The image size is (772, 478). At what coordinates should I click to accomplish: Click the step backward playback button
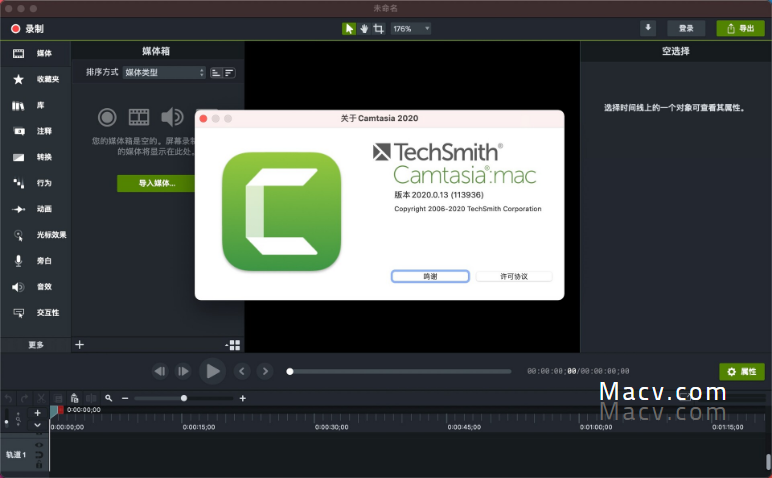[160, 371]
